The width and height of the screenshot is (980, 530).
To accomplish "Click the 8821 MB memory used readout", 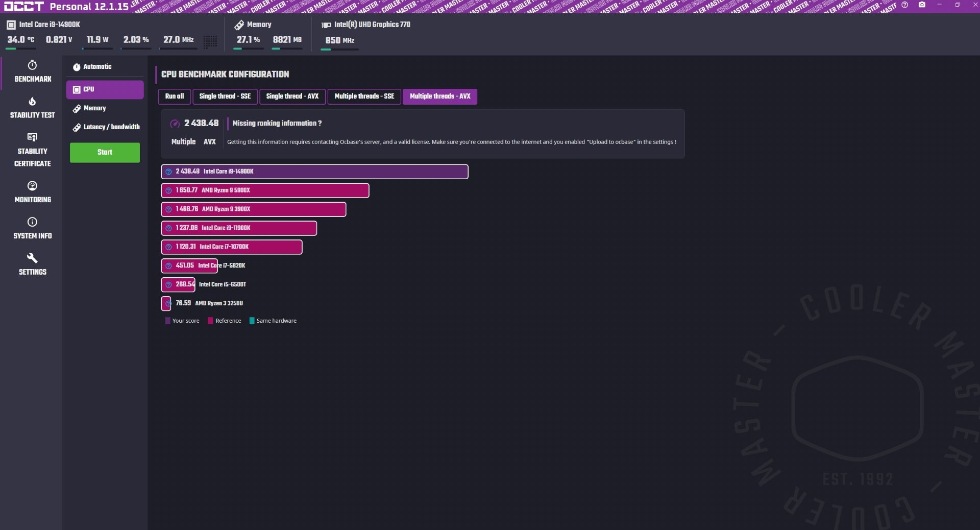I will tap(287, 40).
